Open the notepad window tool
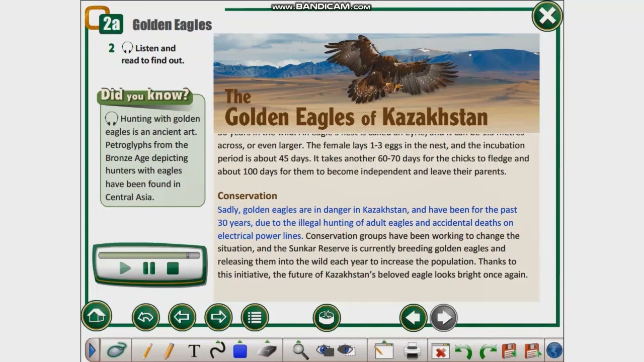 click(383, 349)
